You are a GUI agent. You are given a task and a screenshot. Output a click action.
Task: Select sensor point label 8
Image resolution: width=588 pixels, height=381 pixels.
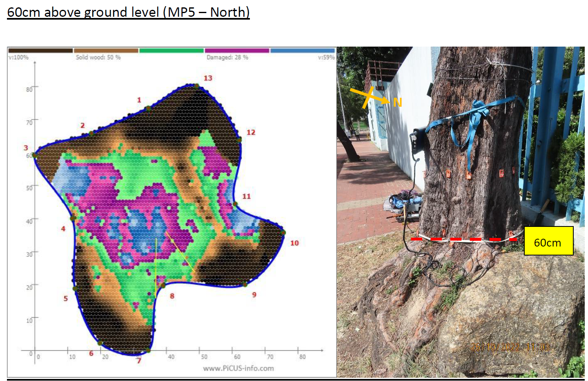(172, 296)
